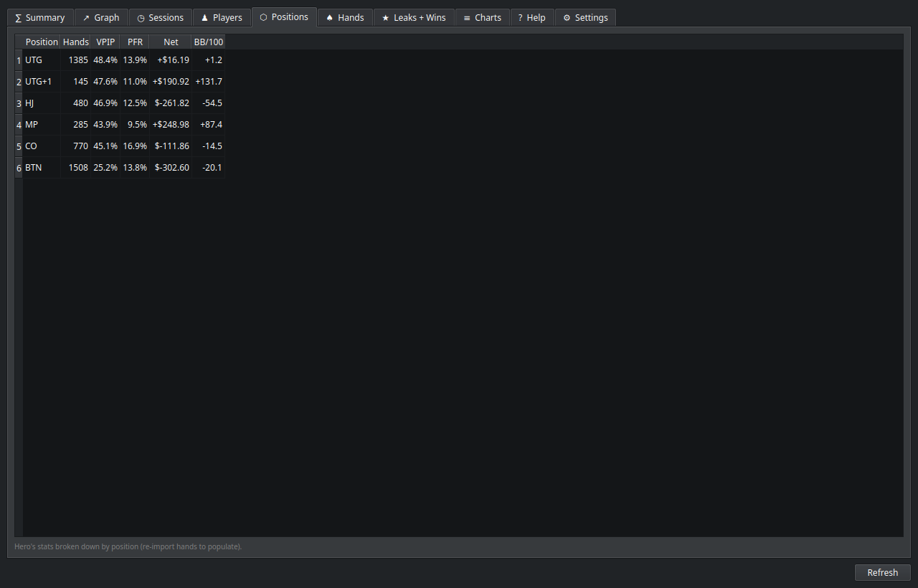918x588 pixels.
Task: Open the Summary tab
Action: 40,17
